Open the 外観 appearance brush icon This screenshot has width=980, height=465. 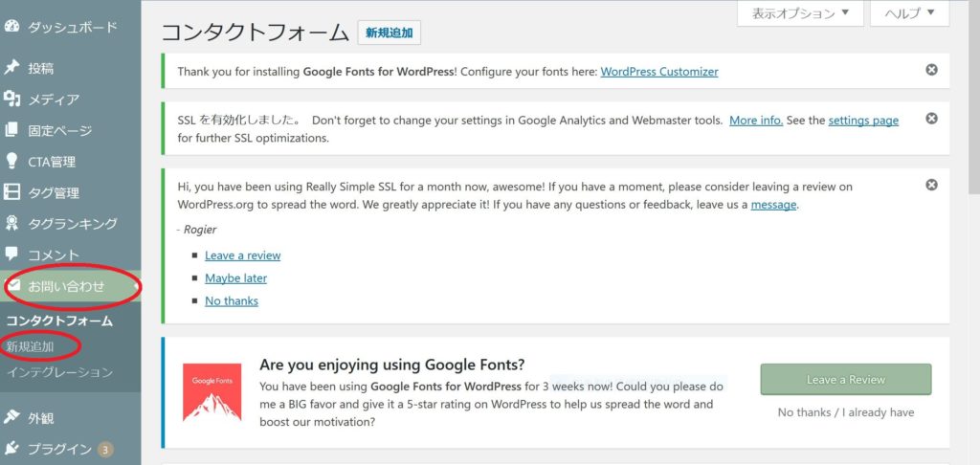point(11,417)
